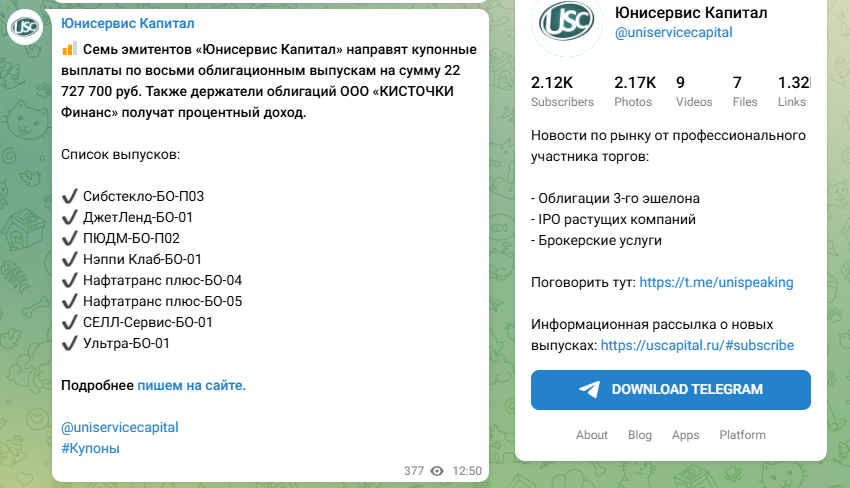Click the Сибстекло-БО-П03 list entry

143,196
